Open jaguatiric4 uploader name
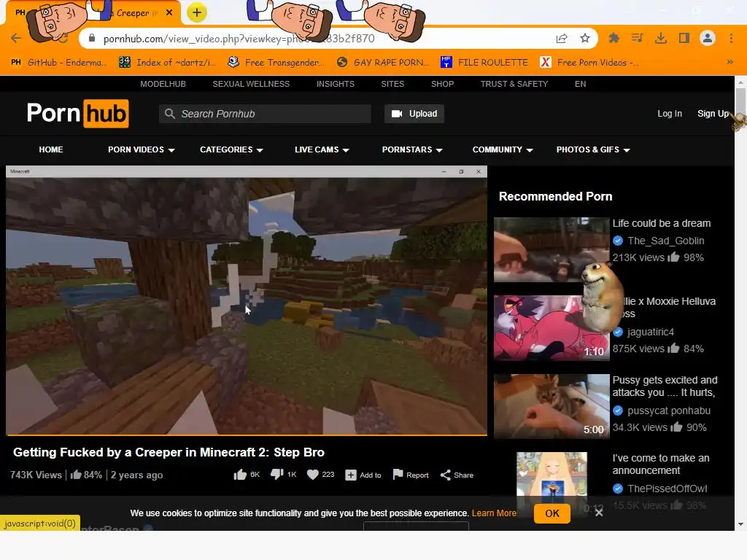 click(x=650, y=332)
